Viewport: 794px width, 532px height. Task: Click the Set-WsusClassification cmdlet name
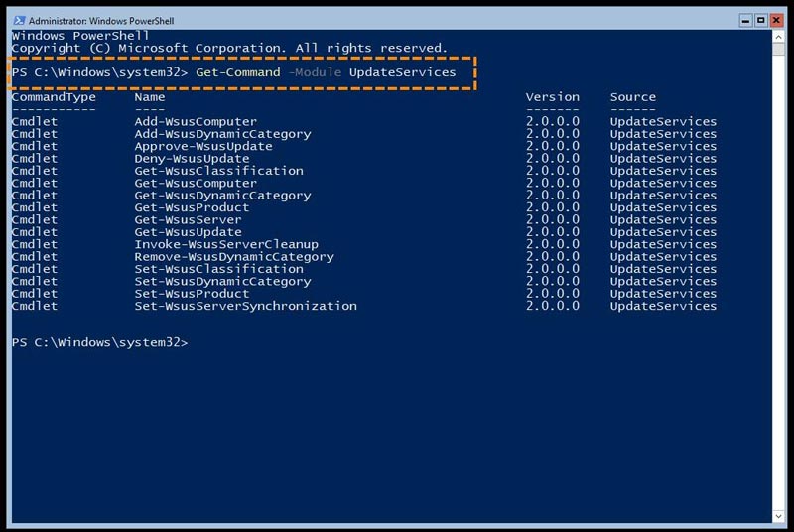coord(218,269)
